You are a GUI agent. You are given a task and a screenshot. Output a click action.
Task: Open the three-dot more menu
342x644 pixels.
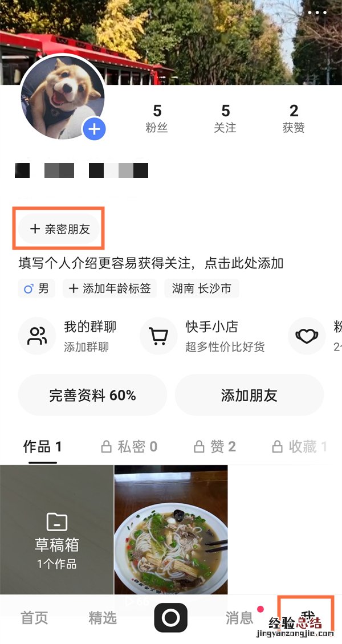[317, 13]
